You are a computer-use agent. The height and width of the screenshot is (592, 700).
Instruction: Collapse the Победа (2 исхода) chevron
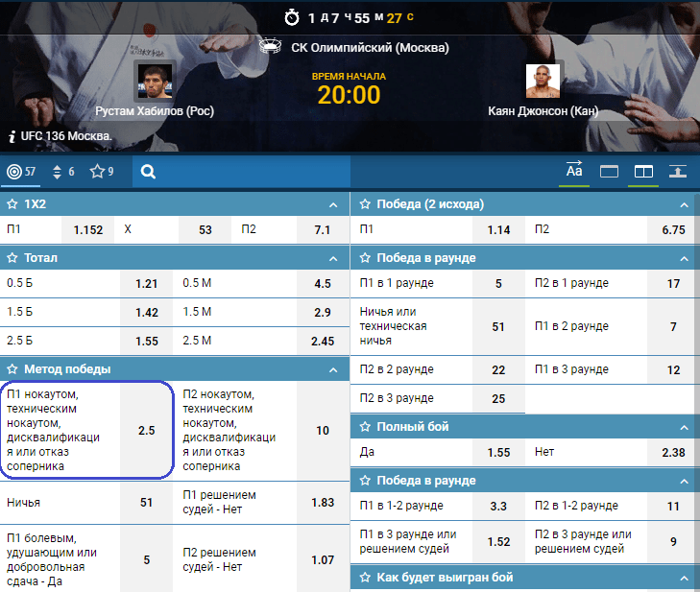pyautogui.click(x=684, y=205)
